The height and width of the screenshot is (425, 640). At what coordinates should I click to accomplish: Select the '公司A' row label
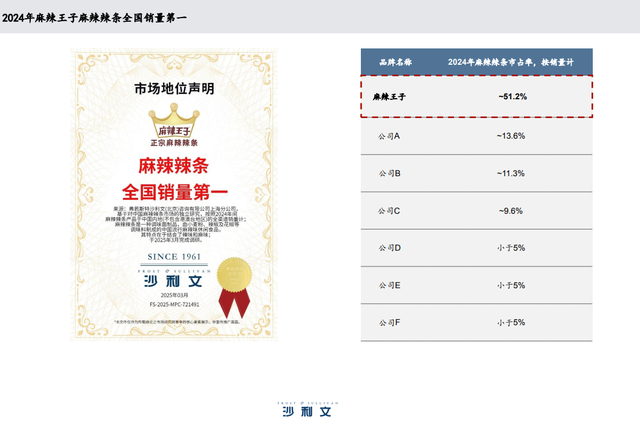tap(389, 136)
